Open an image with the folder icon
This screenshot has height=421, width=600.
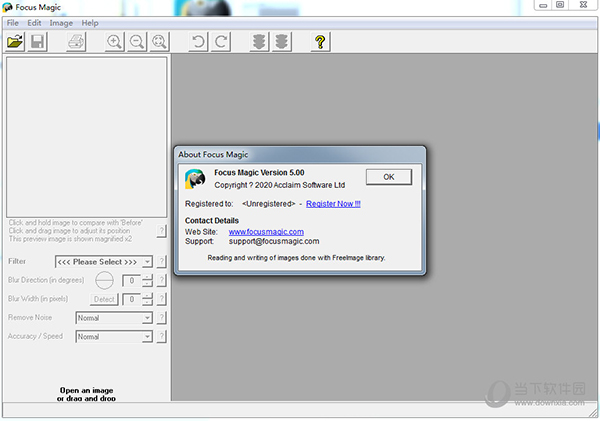[x=15, y=41]
